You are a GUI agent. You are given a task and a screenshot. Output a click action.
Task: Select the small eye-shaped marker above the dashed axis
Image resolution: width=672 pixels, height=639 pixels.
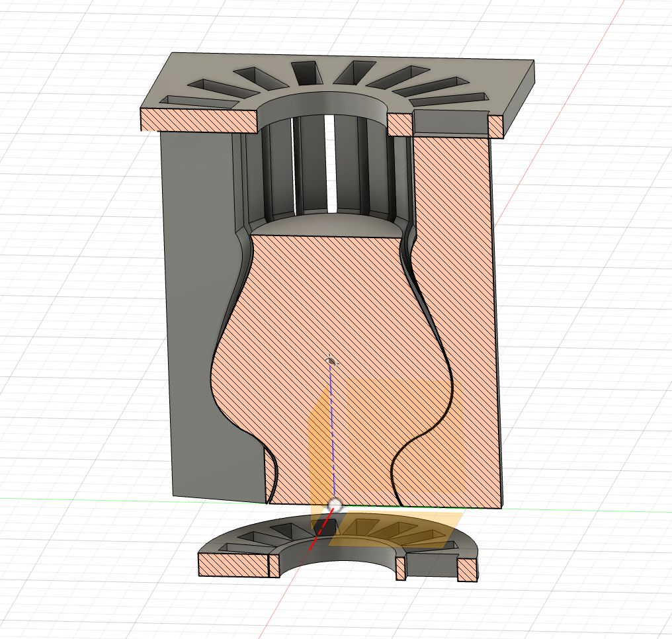point(332,361)
